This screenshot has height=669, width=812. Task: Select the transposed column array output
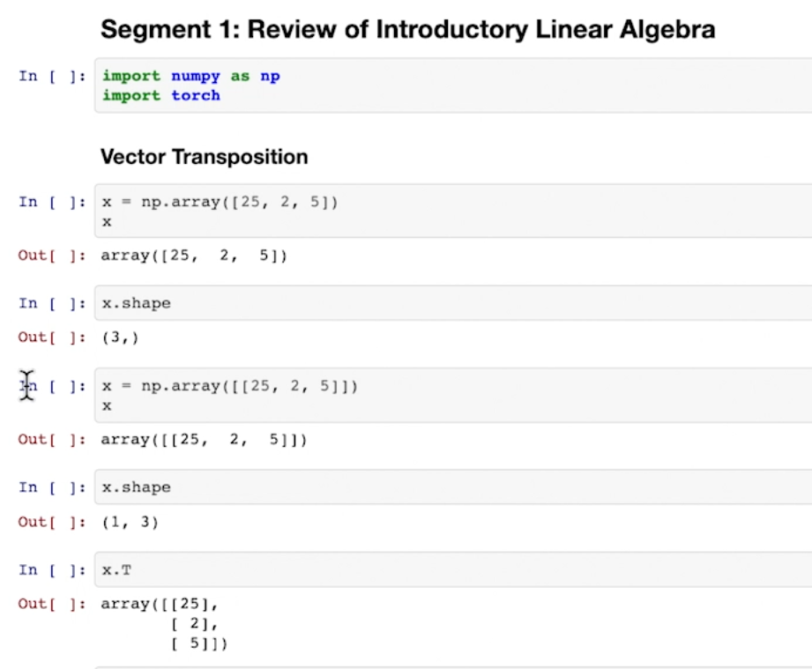click(x=164, y=624)
